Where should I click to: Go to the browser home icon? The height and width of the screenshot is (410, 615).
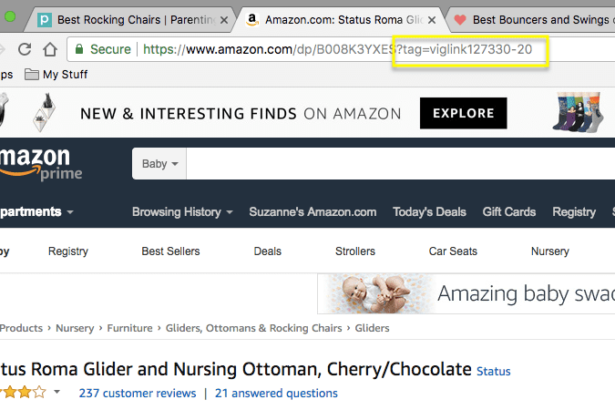coord(50,49)
